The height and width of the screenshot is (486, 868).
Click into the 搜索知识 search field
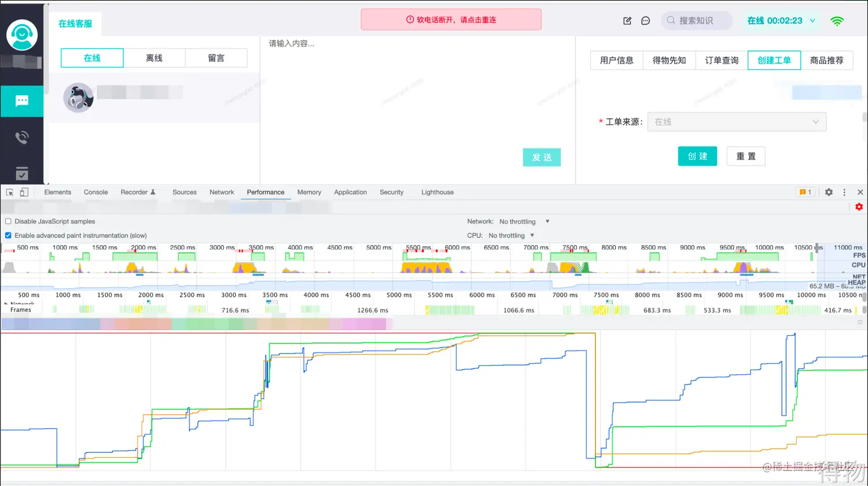coord(697,21)
